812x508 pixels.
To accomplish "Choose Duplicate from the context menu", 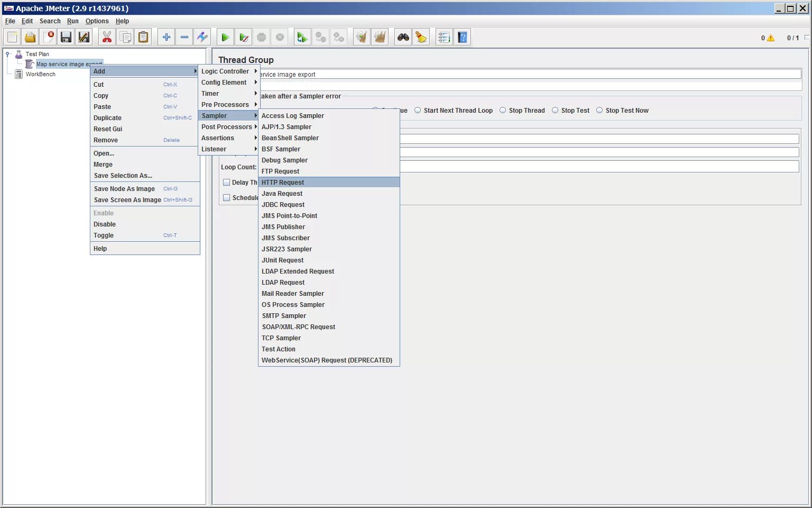I will coord(145,117).
